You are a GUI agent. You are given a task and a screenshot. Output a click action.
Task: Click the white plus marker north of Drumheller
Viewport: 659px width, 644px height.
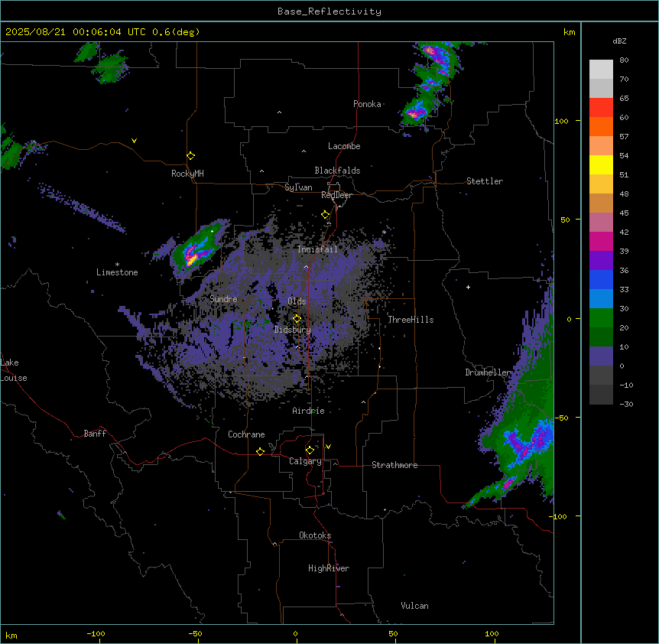click(x=468, y=287)
